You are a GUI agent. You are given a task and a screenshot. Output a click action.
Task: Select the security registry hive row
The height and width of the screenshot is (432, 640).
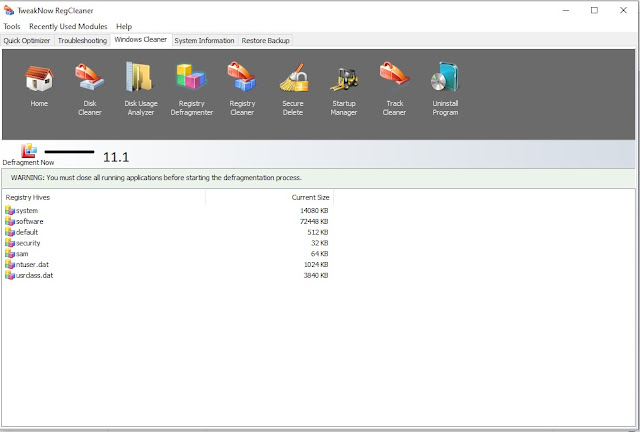click(167, 243)
